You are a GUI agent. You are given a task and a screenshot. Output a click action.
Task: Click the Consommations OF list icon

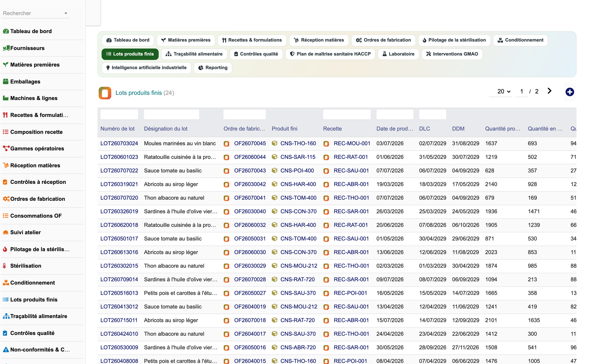[6, 216]
